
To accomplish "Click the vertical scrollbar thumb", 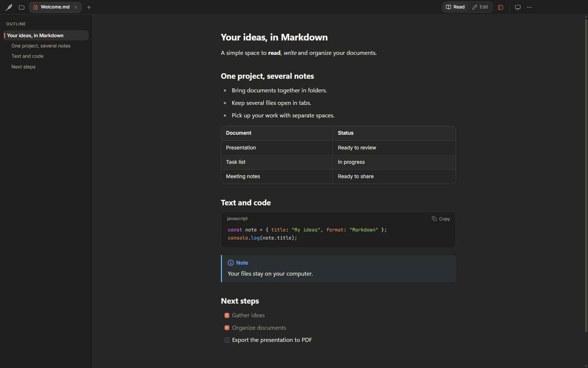I will pos(586,176).
